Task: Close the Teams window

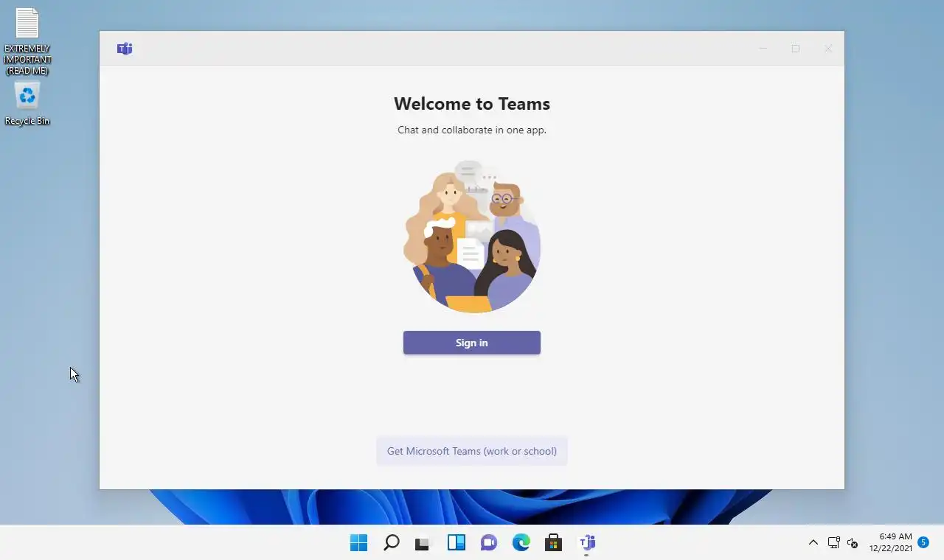Action: (828, 49)
